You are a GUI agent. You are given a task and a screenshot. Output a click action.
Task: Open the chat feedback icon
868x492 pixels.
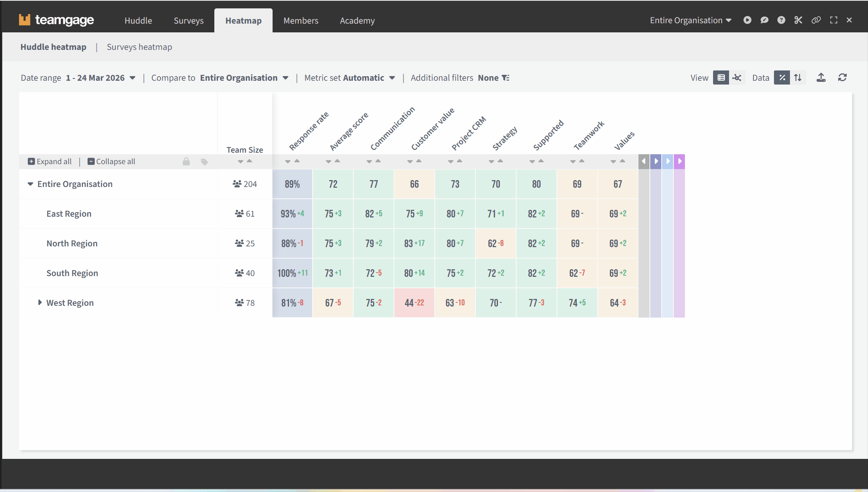tap(764, 20)
